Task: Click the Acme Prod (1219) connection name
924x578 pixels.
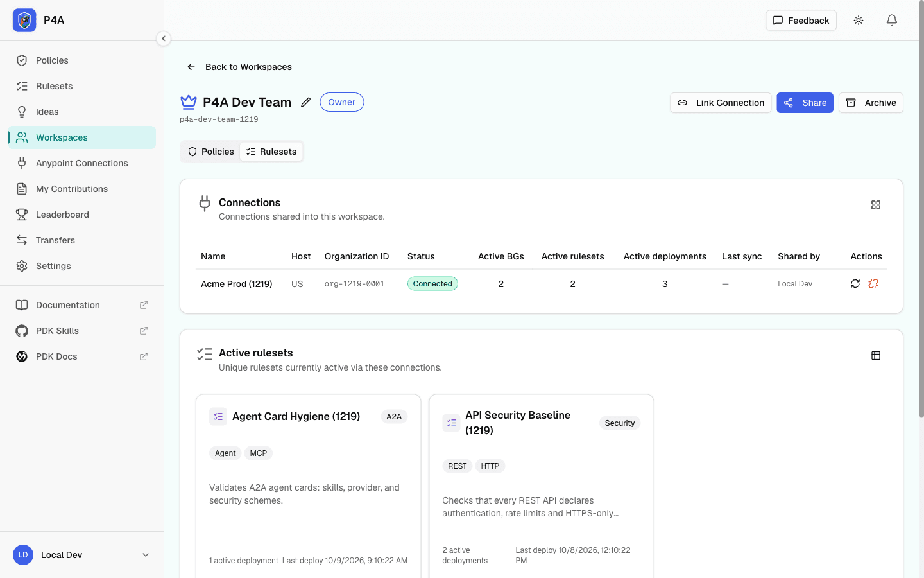Action: pos(237,284)
